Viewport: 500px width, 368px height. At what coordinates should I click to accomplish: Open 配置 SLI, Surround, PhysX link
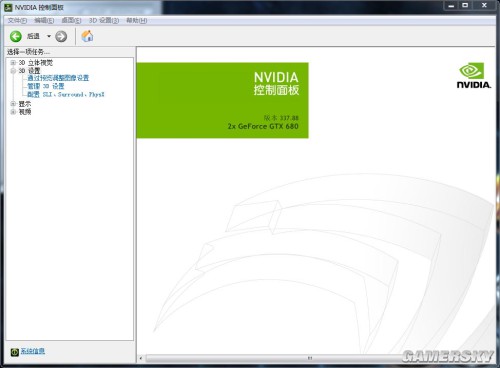[66, 94]
